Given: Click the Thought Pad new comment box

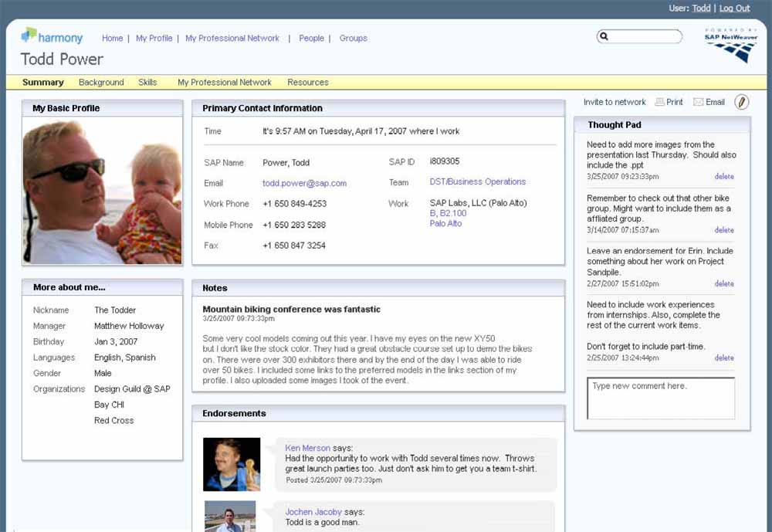Looking at the screenshot, I should [661, 398].
